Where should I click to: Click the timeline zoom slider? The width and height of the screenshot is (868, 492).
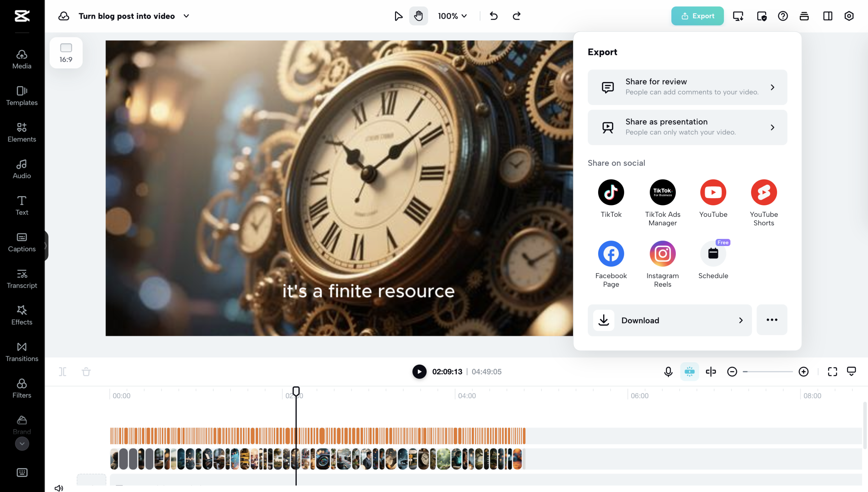(768, 372)
